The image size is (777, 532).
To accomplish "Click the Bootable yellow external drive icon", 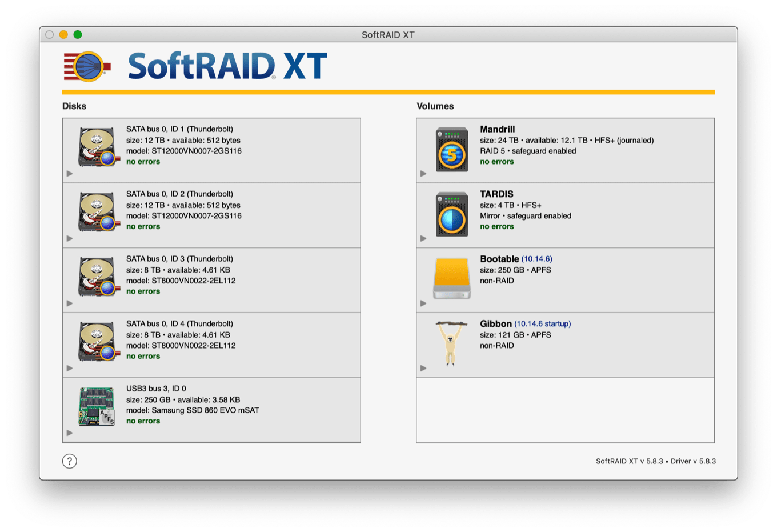I will tap(452, 278).
